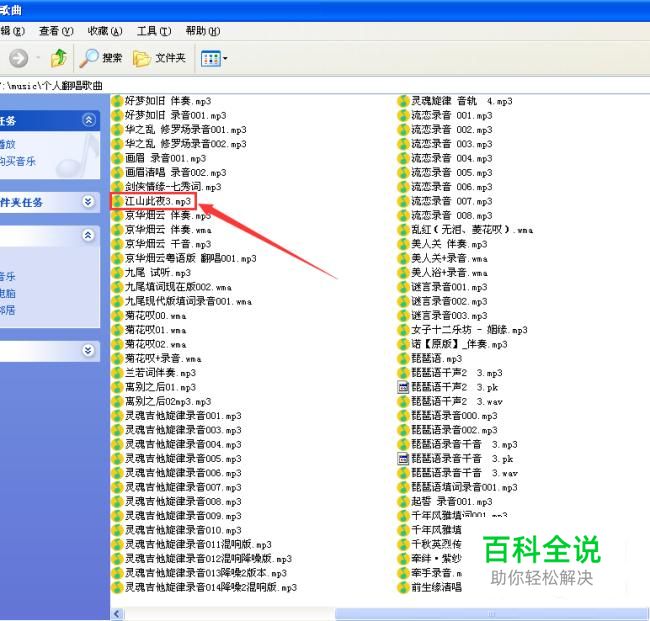The height and width of the screenshot is (621, 650).
Task: Click icon of 灵魂吉他旋律录音011混响版.mp3
Action: [118, 544]
